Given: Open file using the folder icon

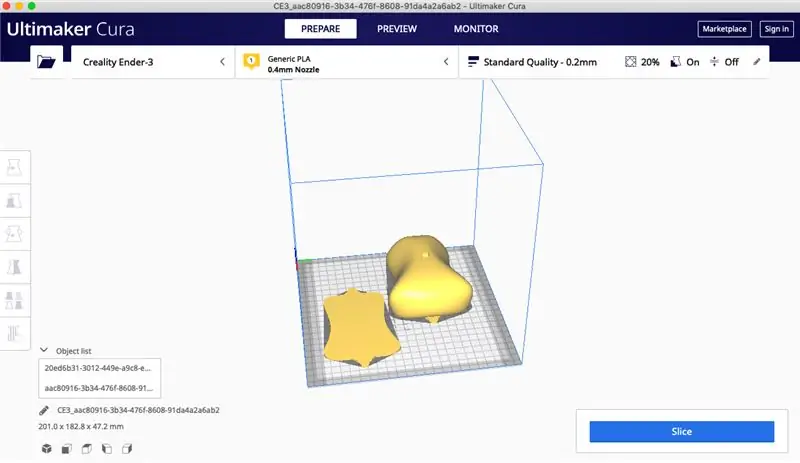Looking at the screenshot, I should click(x=46, y=62).
